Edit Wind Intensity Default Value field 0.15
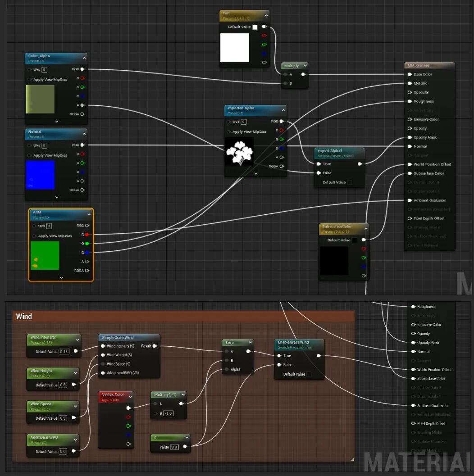This screenshot has width=474, height=476. click(64, 352)
